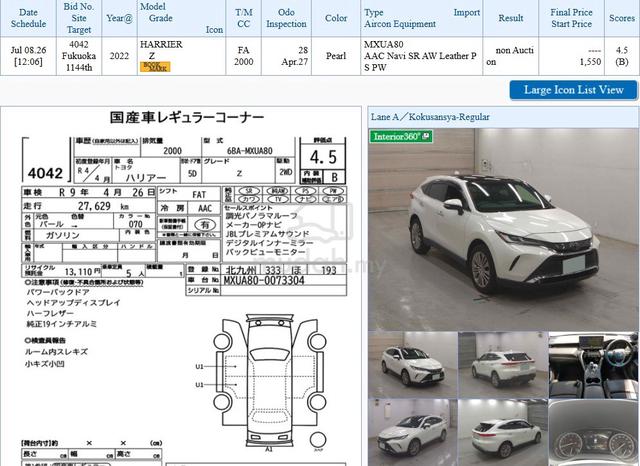Screen dimensions: 640x466
Task: Click the Year@ column header
Action: click(x=119, y=18)
